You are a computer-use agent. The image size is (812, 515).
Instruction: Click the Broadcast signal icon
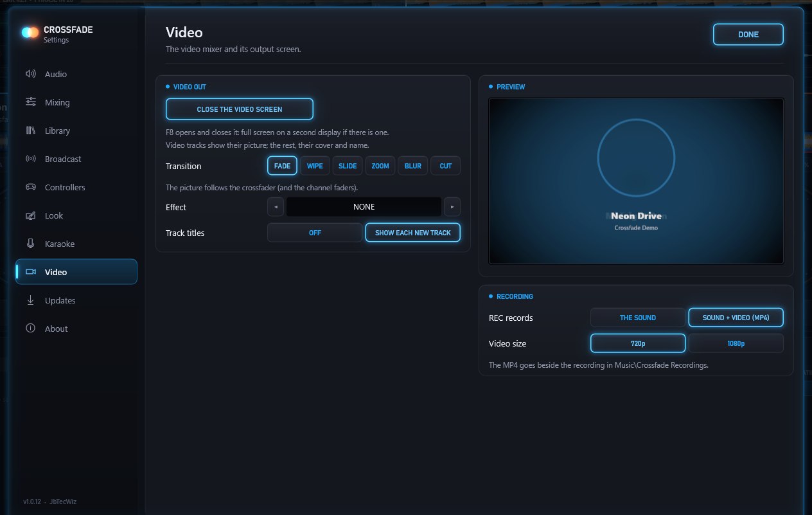point(30,159)
